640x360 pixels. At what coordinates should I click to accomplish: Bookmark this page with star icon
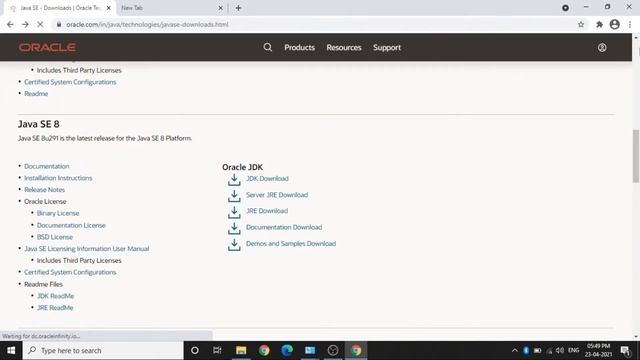tap(581, 24)
